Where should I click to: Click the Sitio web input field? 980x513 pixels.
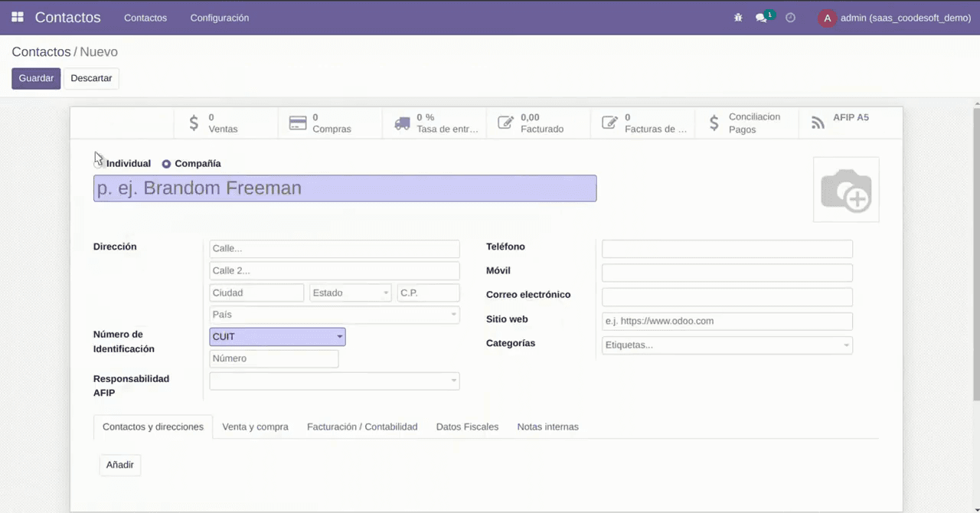pyautogui.click(x=727, y=321)
